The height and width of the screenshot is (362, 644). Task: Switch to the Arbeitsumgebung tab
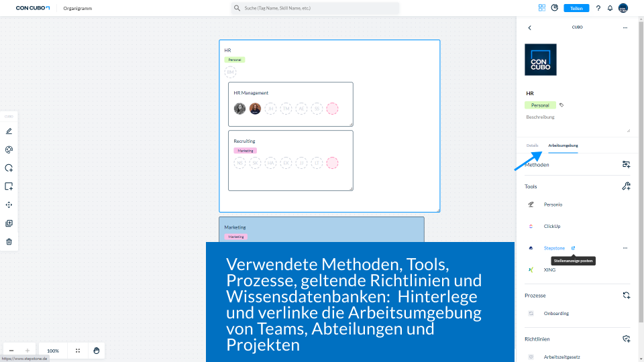(563, 145)
